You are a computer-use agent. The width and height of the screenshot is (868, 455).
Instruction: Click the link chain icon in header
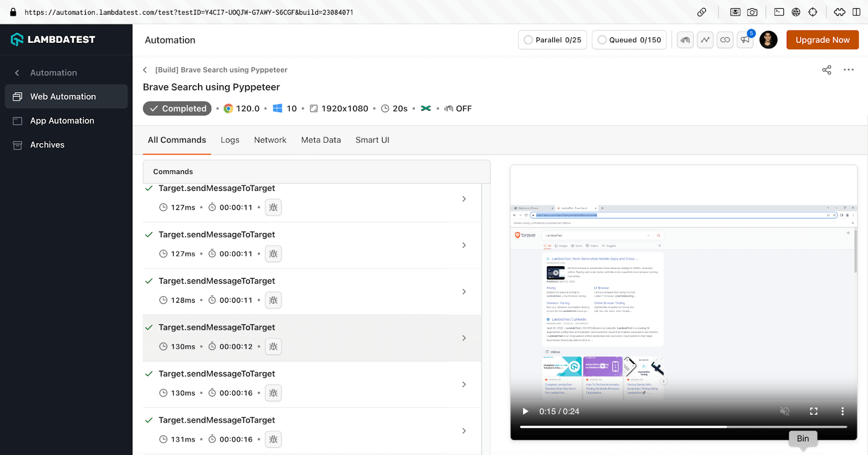[x=725, y=40]
